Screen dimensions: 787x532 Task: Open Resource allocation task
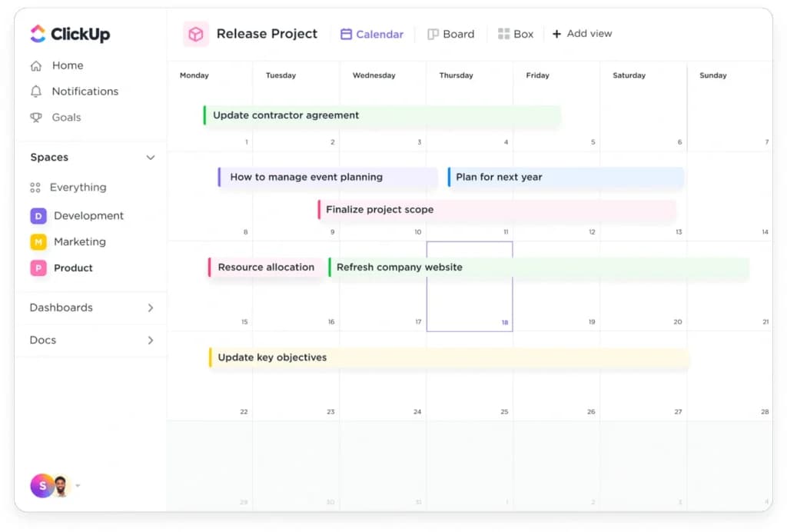point(266,268)
